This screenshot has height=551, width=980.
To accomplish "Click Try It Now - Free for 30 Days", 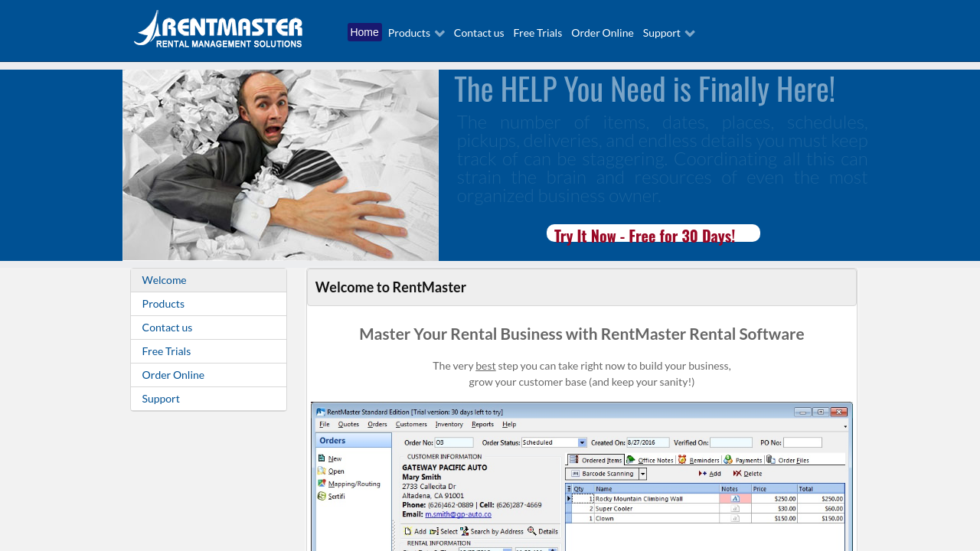I will tap(653, 234).
